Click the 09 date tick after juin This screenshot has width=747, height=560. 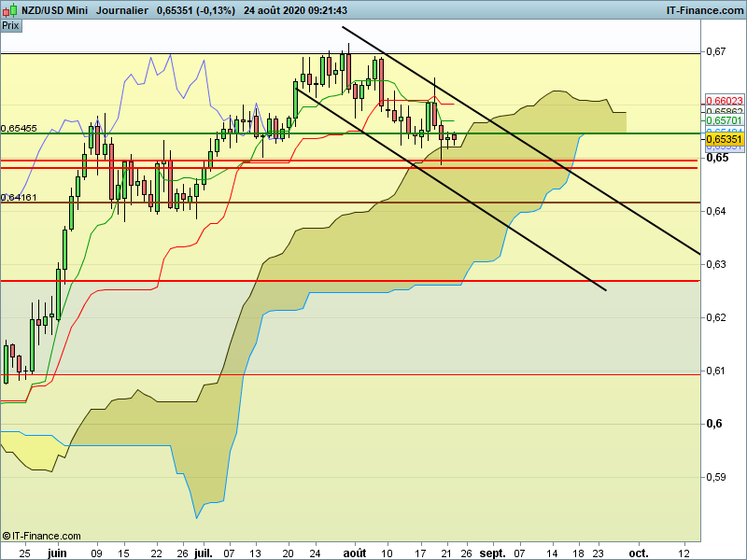click(x=97, y=553)
